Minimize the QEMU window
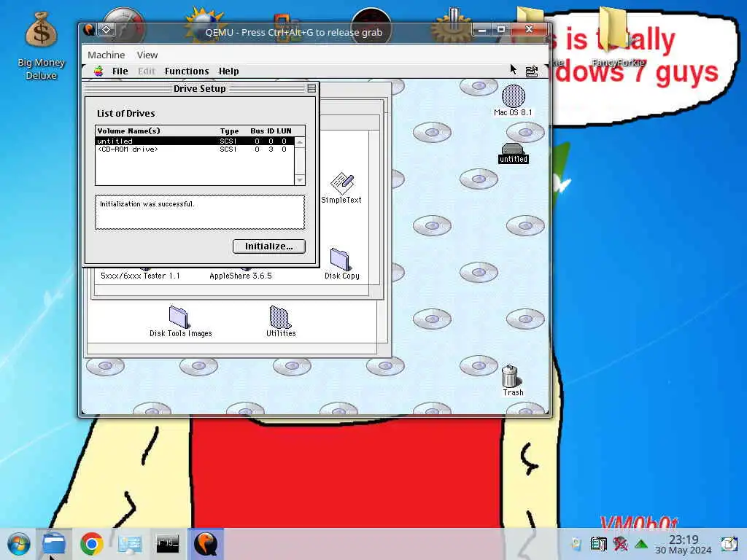The width and height of the screenshot is (747, 560). [x=482, y=29]
